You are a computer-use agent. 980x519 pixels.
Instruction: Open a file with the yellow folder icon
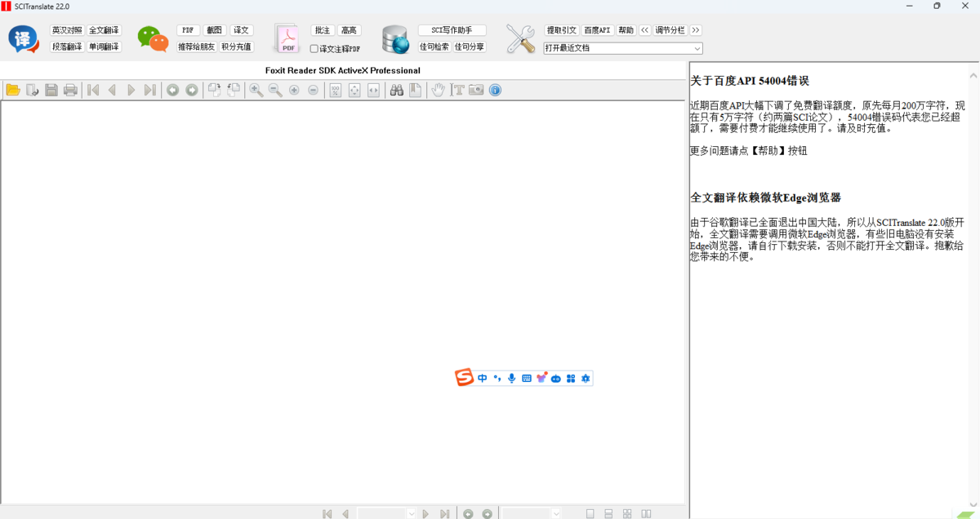[x=13, y=90]
